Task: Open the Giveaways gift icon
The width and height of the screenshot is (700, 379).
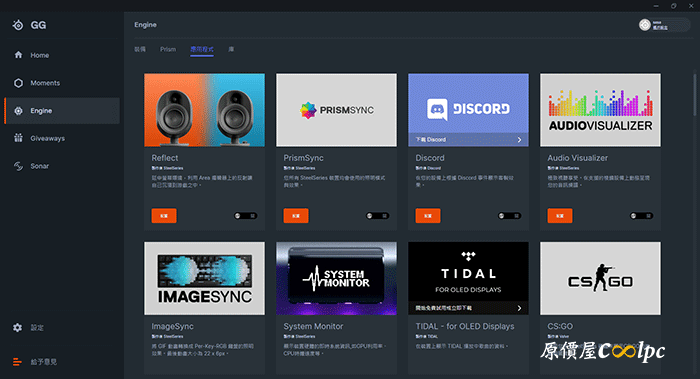Action: pos(18,138)
